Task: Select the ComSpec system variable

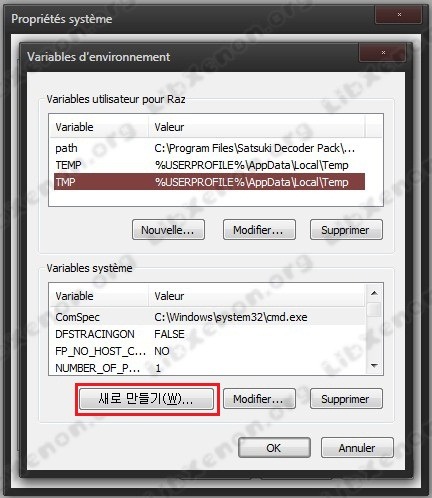Action: pos(209,317)
